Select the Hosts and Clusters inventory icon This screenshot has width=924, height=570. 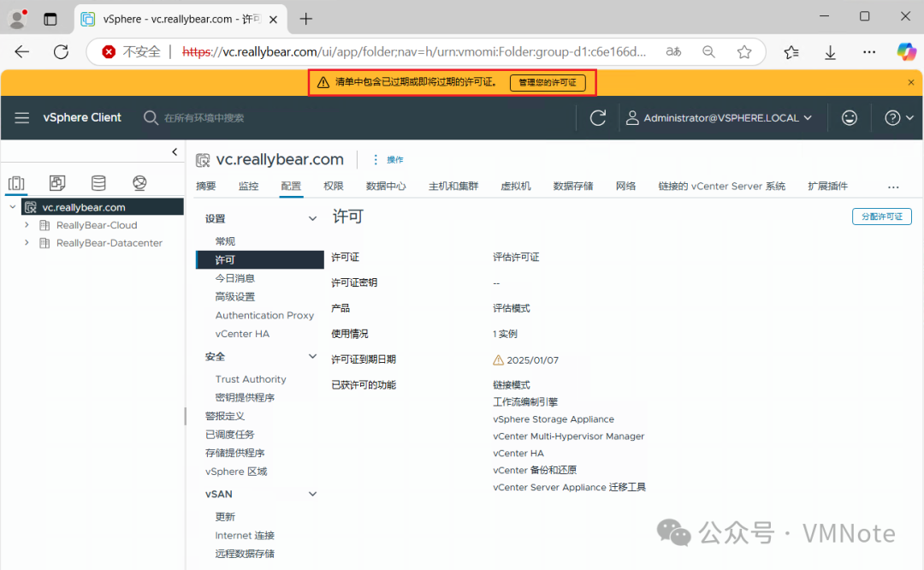coord(16,183)
